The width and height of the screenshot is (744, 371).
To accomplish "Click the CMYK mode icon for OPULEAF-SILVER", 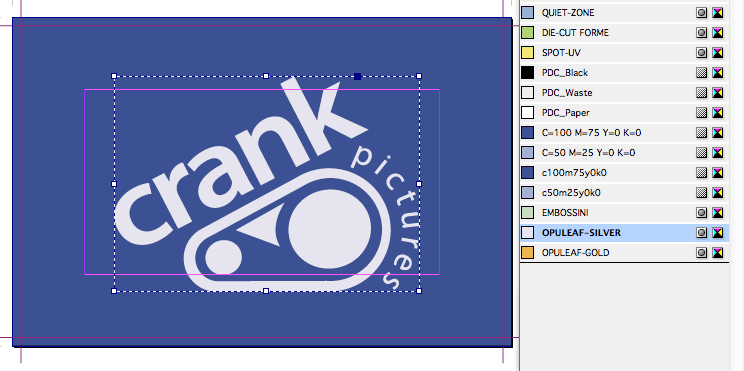I will pos(718,232).
